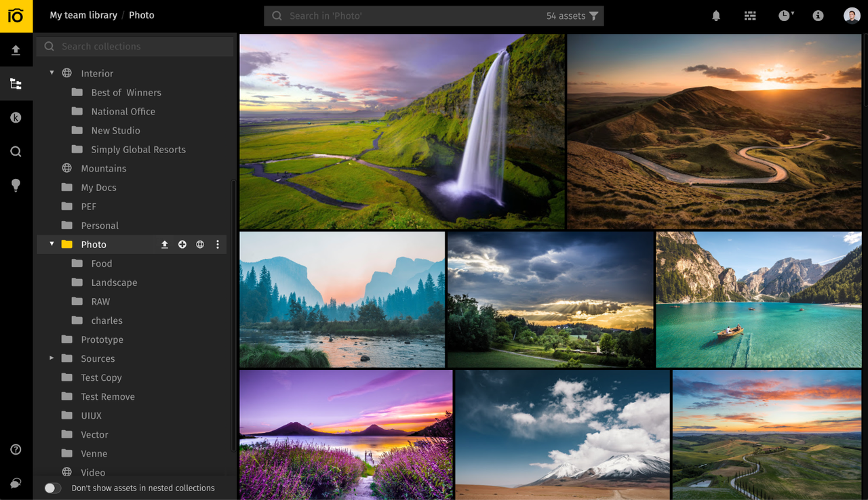The width and height of the screenshot is (868, 500).
Task: Open notifications via the bell icon
Action: tap(716, 15)
